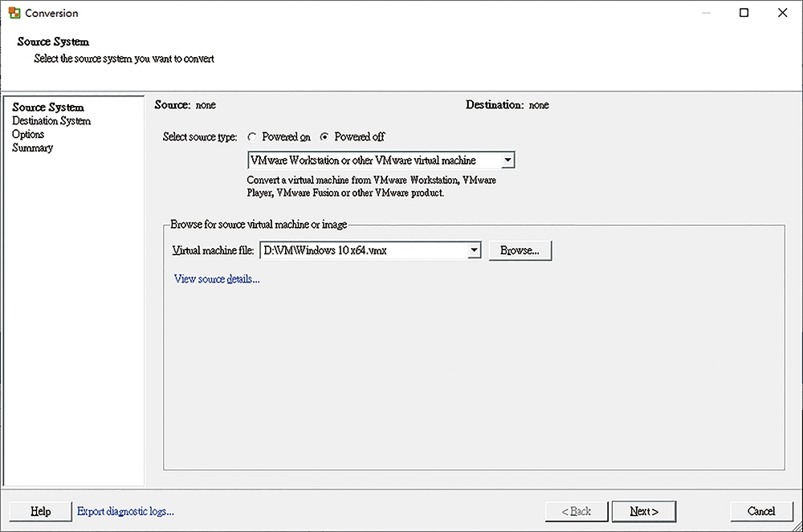Select the Summary wizard step

click(32, 148)
